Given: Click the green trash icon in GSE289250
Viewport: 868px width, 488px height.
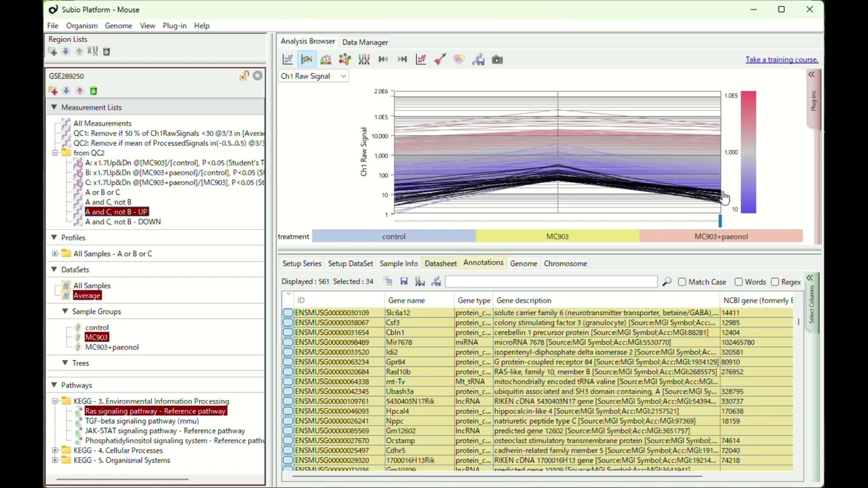Looking at the screenshot, I should [x=94, y=91].
